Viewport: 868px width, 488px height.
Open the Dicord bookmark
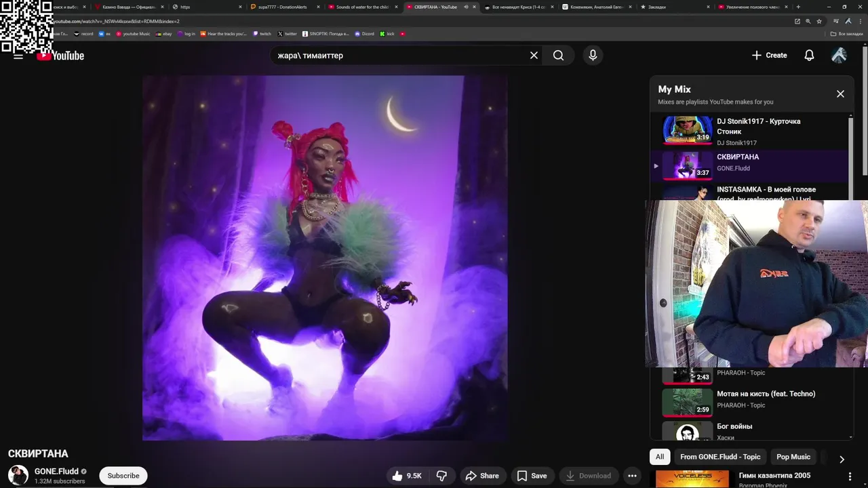tap(365, 33)
